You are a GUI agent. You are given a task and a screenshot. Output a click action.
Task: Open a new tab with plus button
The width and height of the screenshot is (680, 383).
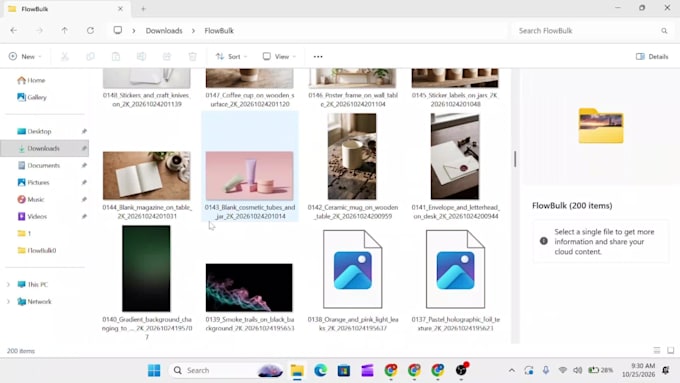[x=143, y=9]
